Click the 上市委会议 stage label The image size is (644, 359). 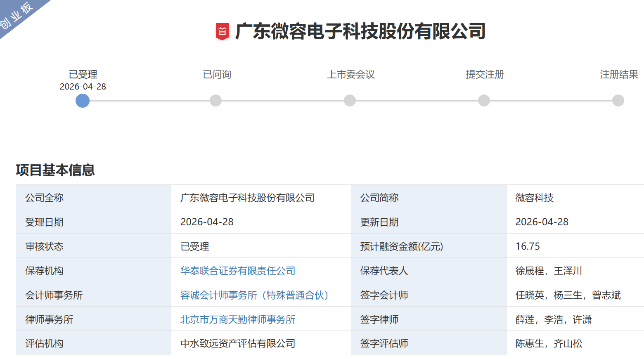click(x=351, y=75)
